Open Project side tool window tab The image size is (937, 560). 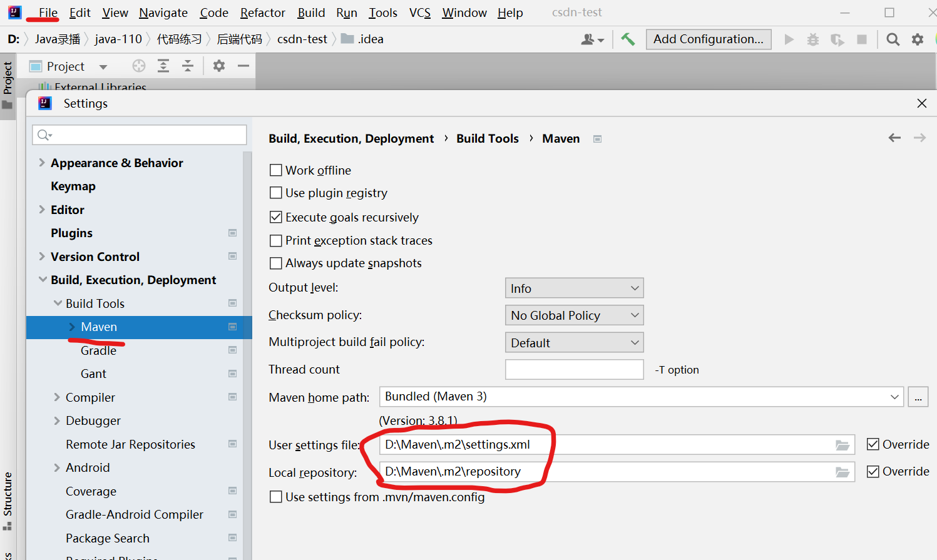[8, 85]
